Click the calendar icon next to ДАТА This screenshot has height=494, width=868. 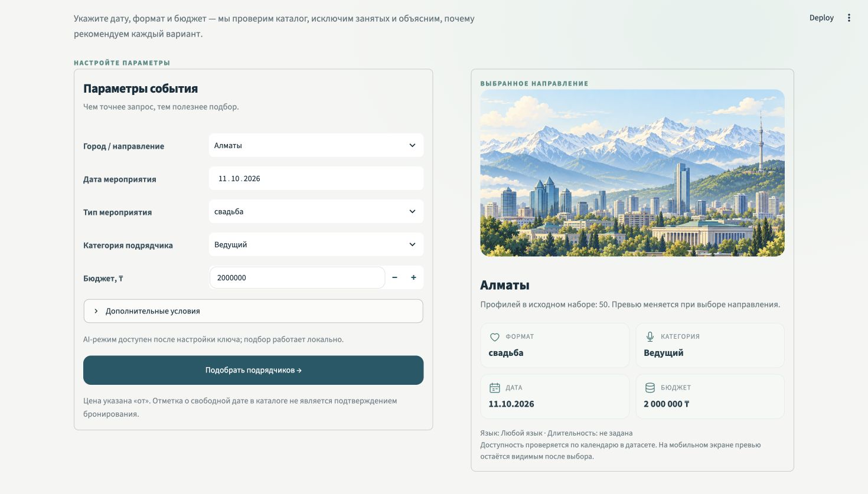pyautogui.click(x=495, y=388)
